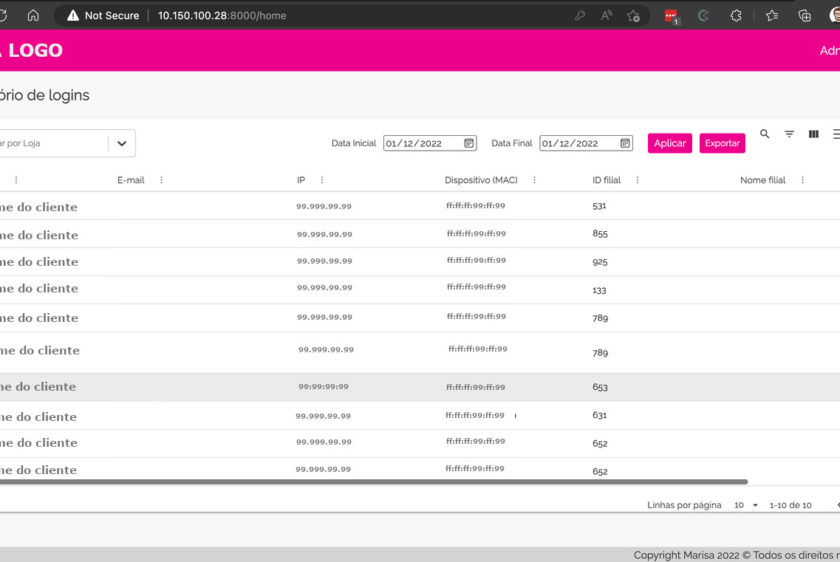
Task: Open the Data Final calendar picker icon
Action: 625,143
